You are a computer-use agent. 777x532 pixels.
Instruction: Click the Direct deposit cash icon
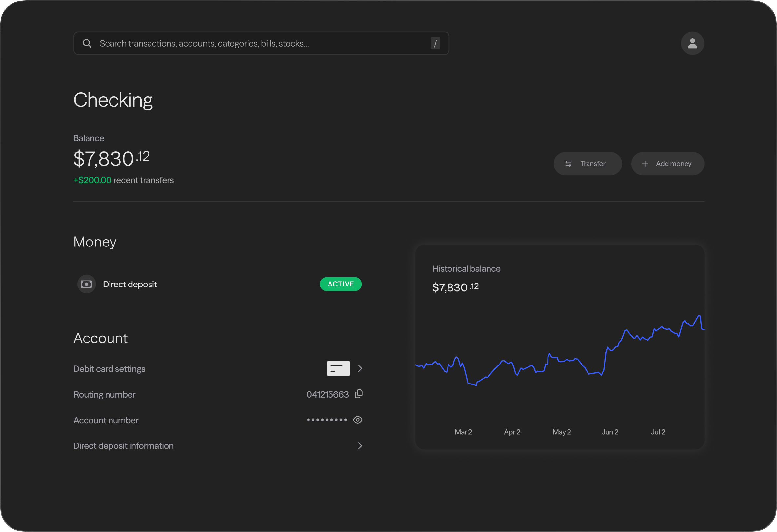[x=87, y=284]
